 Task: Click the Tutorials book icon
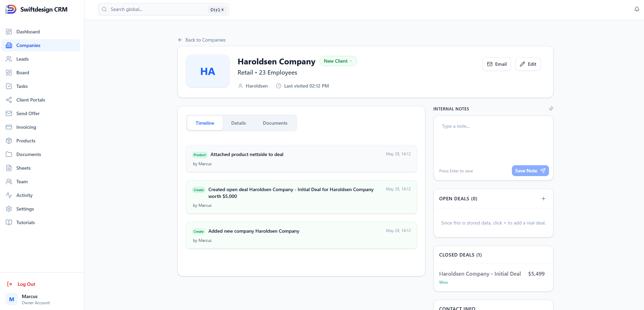click(x=9, y=222)
